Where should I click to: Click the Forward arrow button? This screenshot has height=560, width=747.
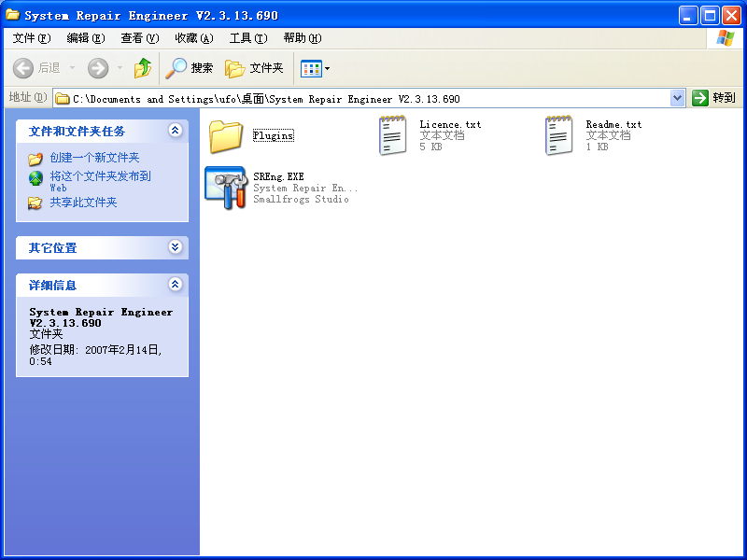(98, 68)
